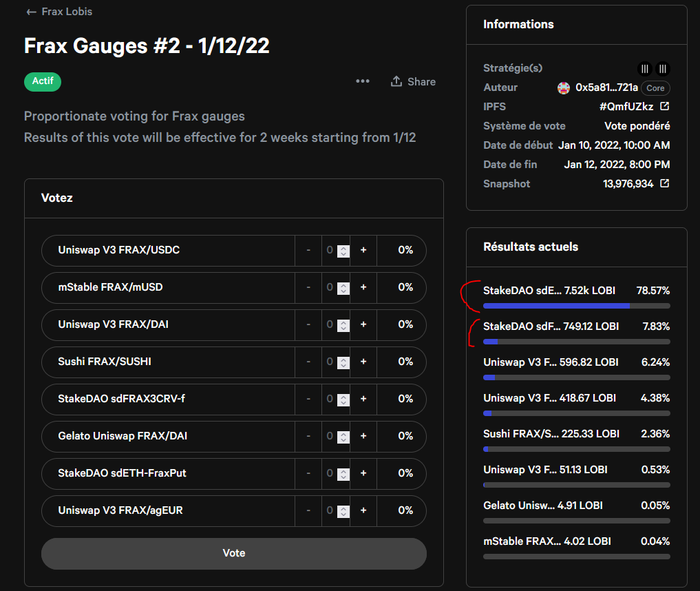Open the second strategy icon
This screenshot has height=591, width=700.
663,69
